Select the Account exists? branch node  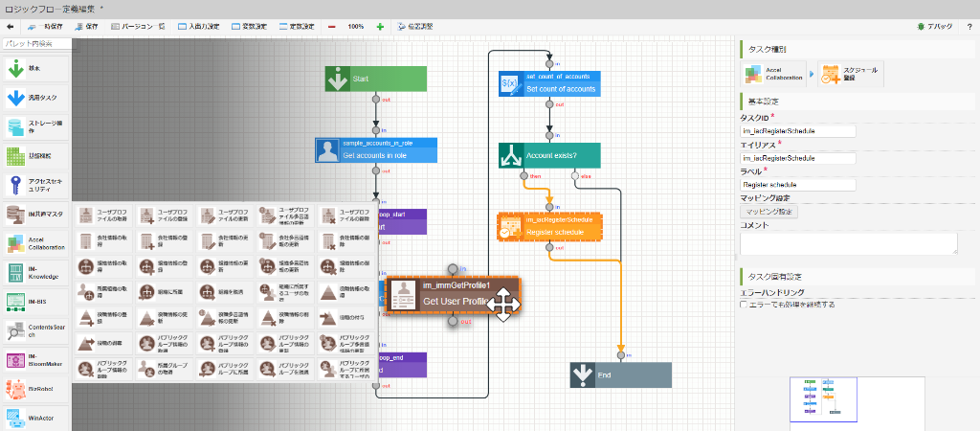[549, 155]
